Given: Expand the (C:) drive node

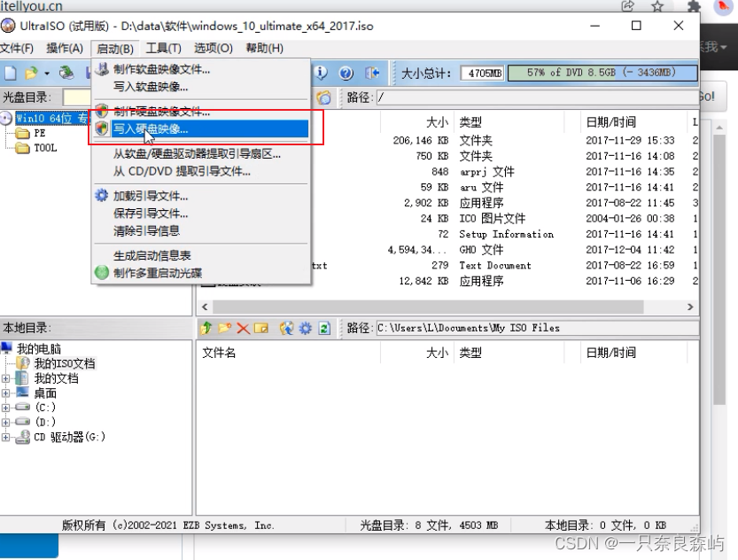Looking at the screenshot, I should pos(5,408).
